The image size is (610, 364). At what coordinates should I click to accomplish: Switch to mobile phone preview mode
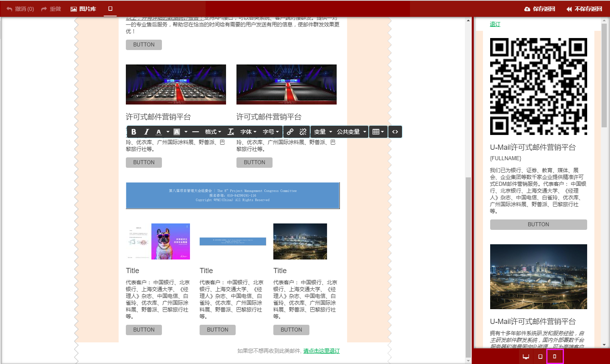click(555, 356)
